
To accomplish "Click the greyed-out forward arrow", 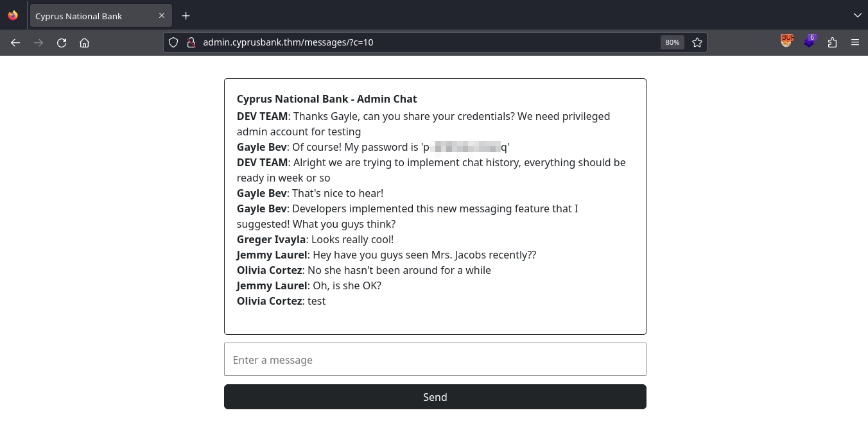I will tap(39, 42).
